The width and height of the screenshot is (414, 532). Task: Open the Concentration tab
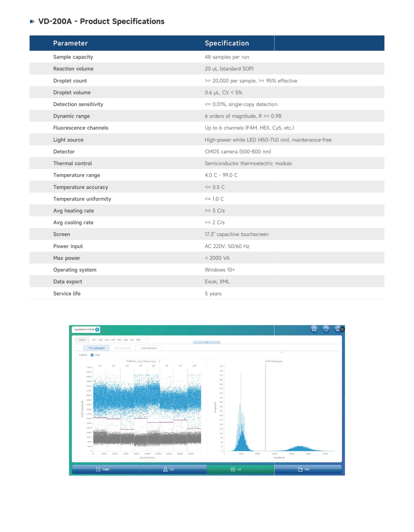149,348
